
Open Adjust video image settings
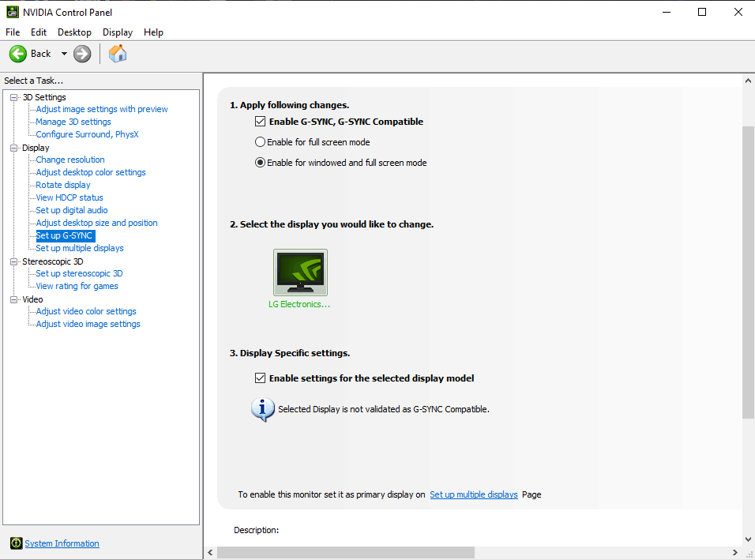88,324
